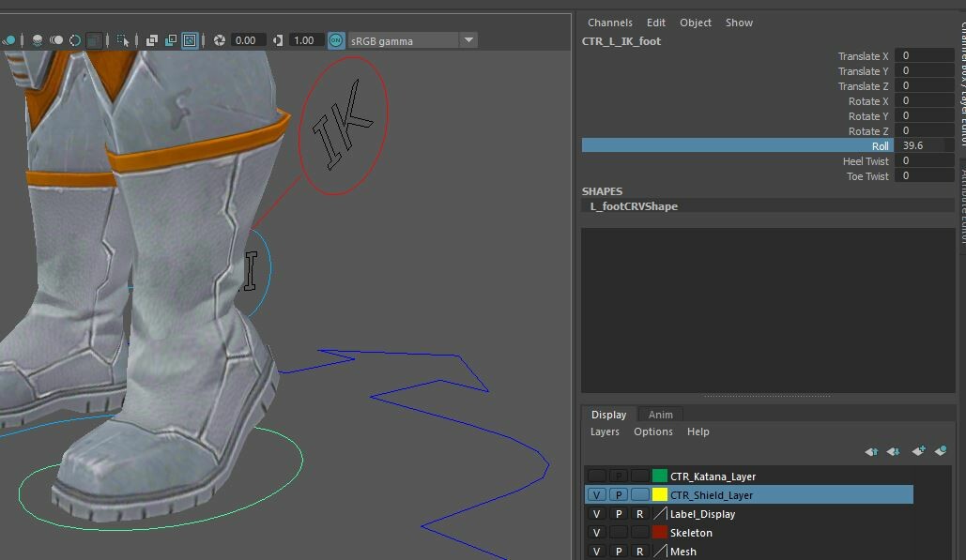Open the sRGB gamma view transform dropdown
966x560 pixels.
point(467,40)
